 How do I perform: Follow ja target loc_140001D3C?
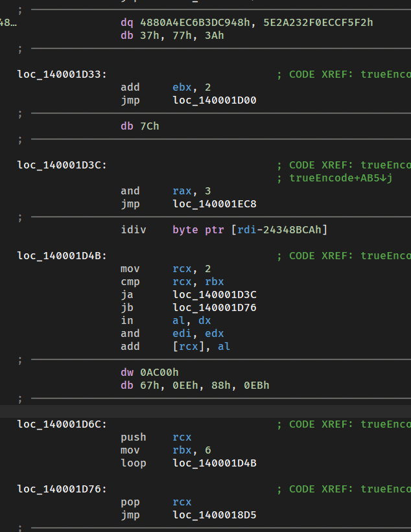(x=215, y=294)
